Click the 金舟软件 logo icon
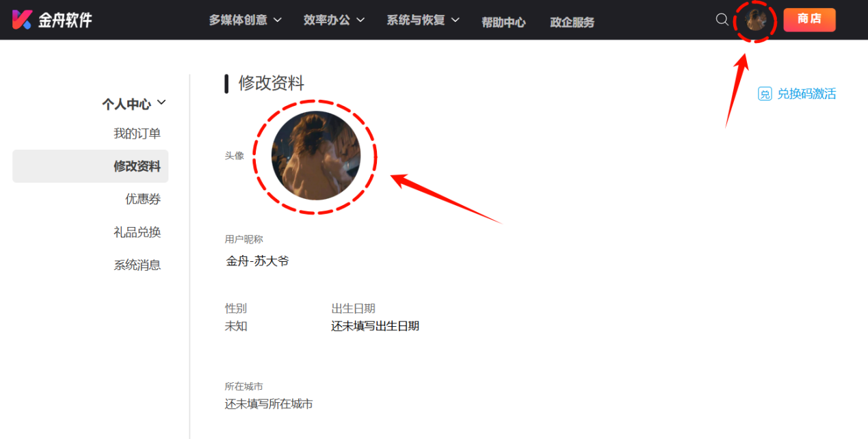Screen dimensions: 868x439 [x=22, y=20]
